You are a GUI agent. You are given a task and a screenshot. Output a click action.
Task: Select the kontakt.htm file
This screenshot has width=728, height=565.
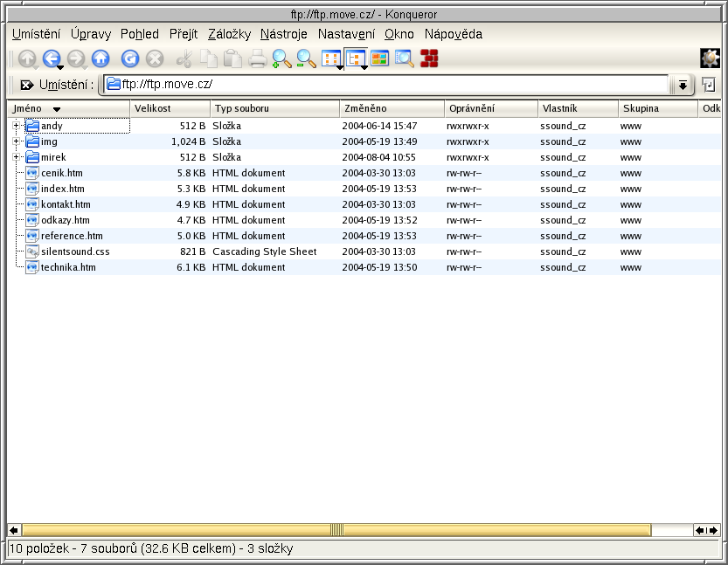tap(66, 204)
